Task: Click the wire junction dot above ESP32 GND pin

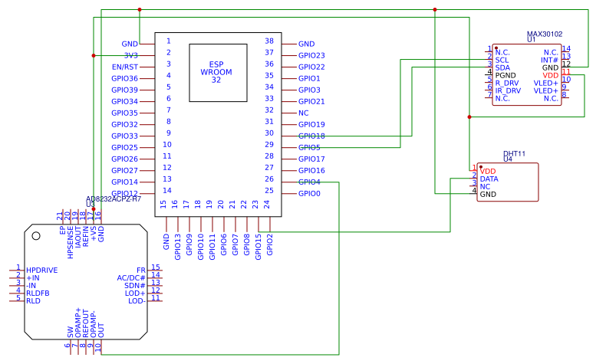Action: [x=139, y=10]
